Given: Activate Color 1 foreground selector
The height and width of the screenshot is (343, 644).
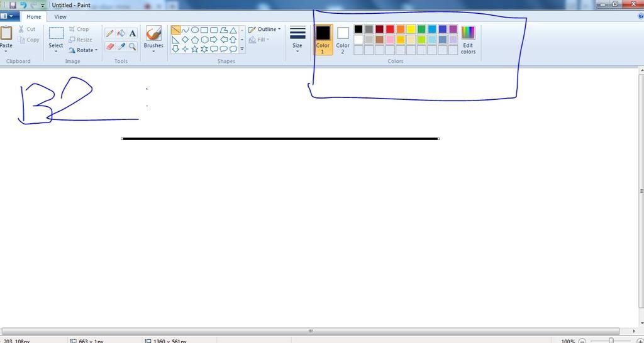Looking at the screenshot, I should click(323, 40).
